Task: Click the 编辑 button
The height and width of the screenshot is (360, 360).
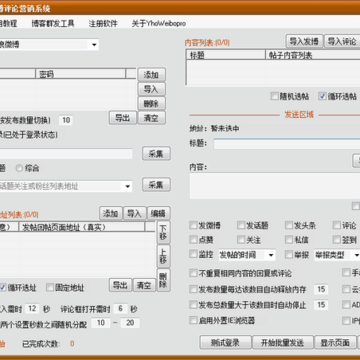Action: (x=159, y=213)
